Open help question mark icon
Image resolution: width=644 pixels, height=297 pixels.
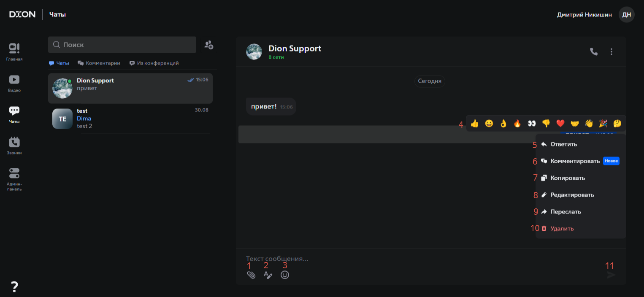14,287
